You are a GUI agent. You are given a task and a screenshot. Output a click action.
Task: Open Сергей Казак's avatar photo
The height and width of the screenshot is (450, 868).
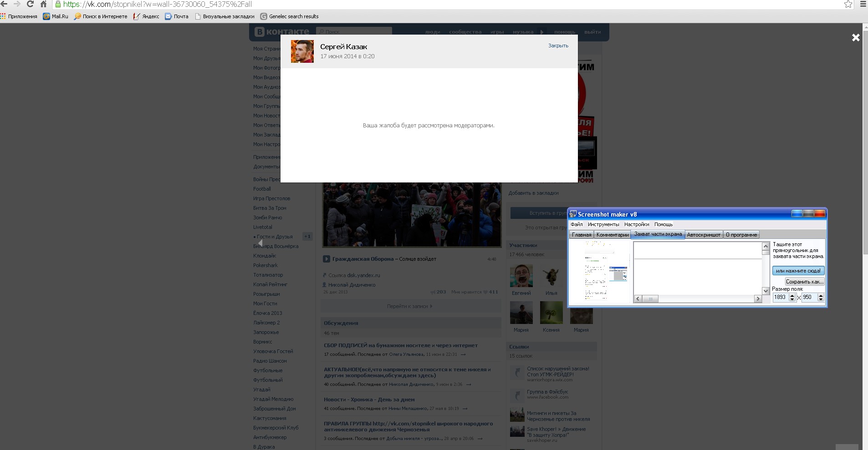click(302, 51)
